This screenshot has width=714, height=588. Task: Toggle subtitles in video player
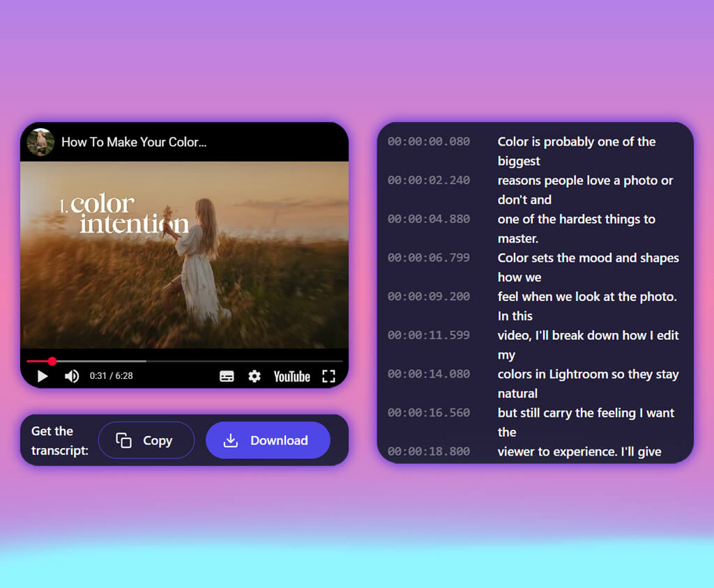tap(227, 376)
